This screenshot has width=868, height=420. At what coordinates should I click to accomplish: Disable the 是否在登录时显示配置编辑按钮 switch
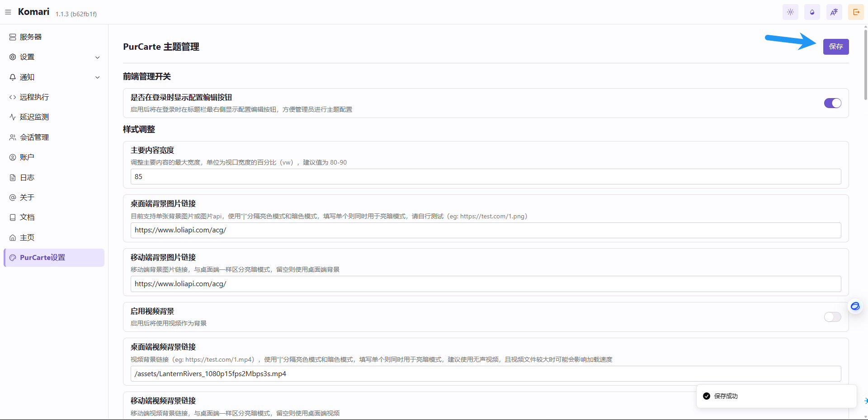click(x=832, y=103)
